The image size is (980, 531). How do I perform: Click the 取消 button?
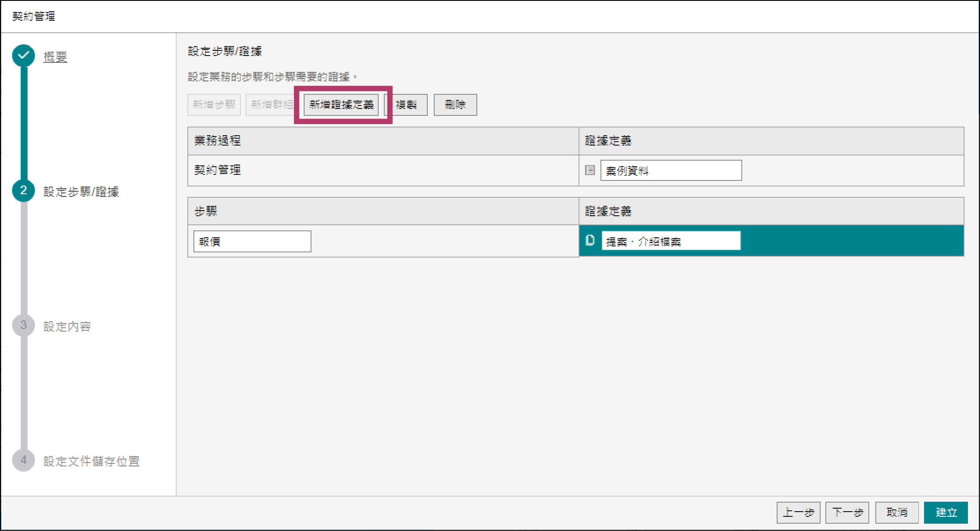click(x=896, y=512)
